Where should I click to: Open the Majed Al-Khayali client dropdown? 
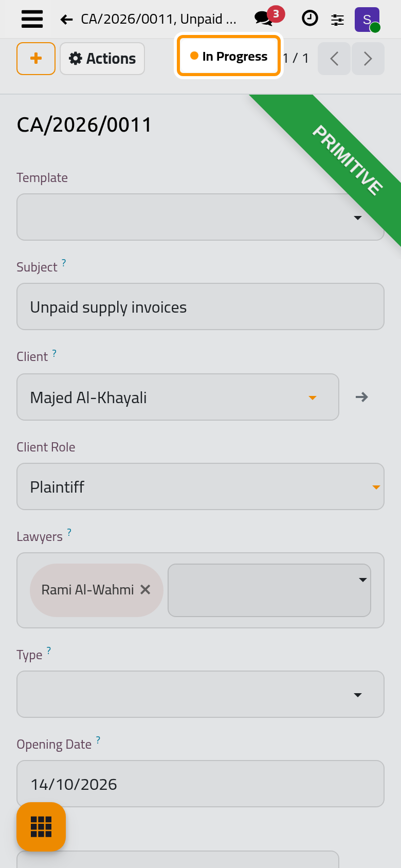tap(178, 397)
